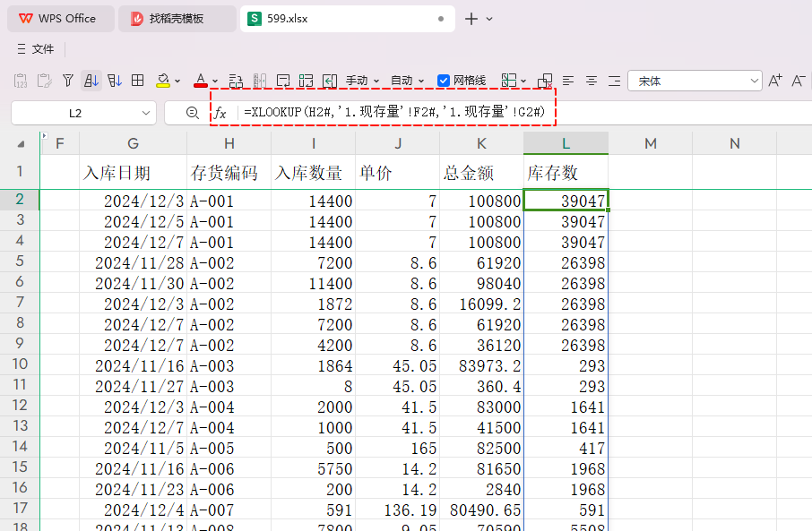Click cell showing 83973.2
This screenshot has width=812, height=531.
(x=481, y=365)
